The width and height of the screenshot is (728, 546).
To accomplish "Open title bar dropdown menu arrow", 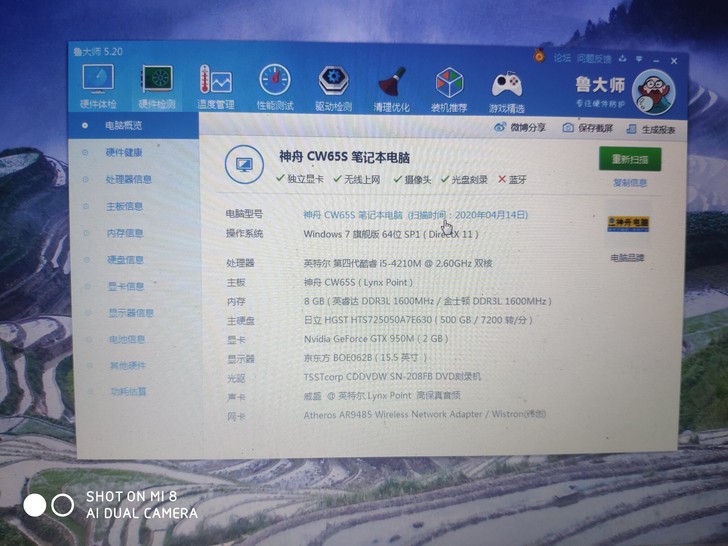I will click(x=639, y=59).
